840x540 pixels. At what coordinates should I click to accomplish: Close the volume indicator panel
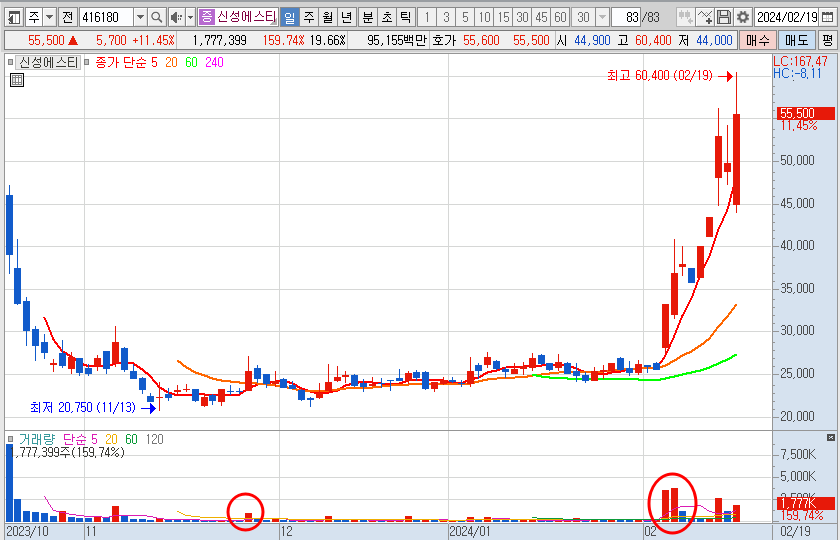pyautogui.click(x=830, y=438)
